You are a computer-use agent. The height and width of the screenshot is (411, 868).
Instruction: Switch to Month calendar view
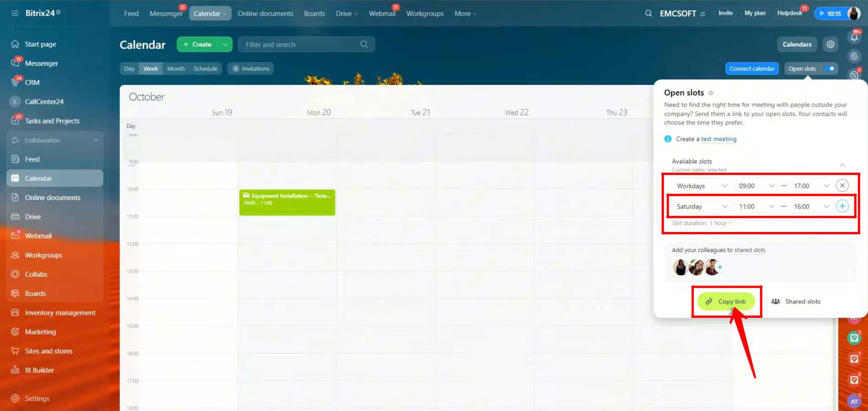176,68
